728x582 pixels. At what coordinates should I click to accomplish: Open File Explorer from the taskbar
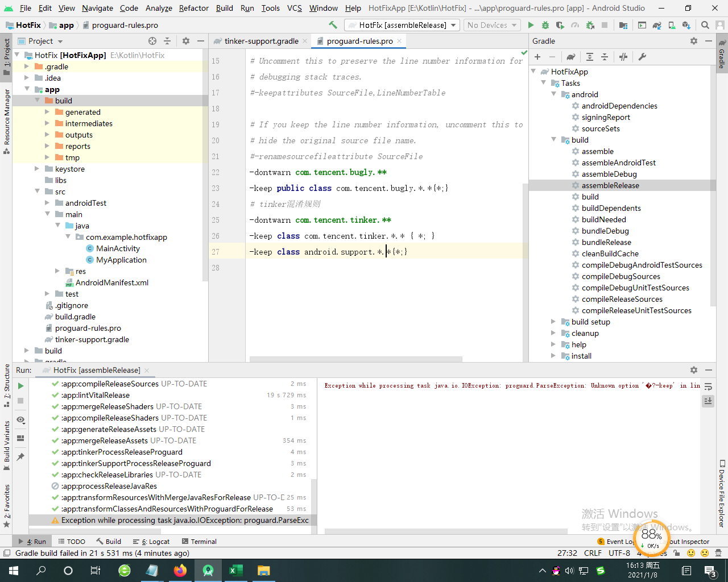point(263,571)
